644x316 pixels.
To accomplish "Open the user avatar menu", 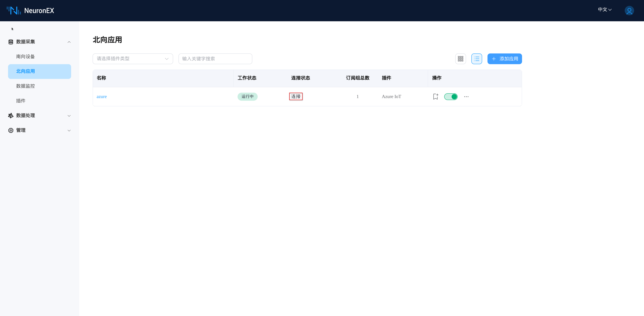I will click(x=630, y=11).
